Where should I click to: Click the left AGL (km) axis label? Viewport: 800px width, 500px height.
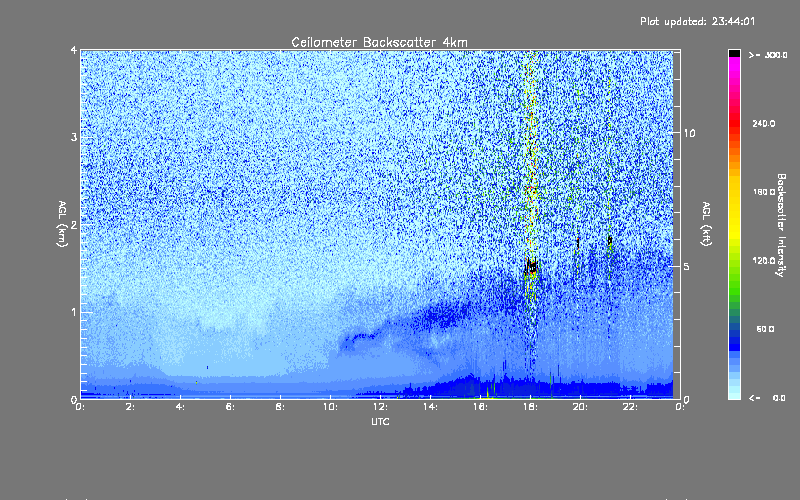(x=62, y=224)
